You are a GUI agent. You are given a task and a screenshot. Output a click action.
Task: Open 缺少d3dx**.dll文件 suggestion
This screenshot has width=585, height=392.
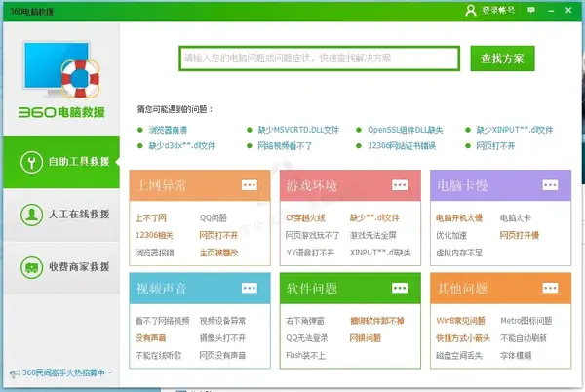pyautogui.click(x=182, y=146)
